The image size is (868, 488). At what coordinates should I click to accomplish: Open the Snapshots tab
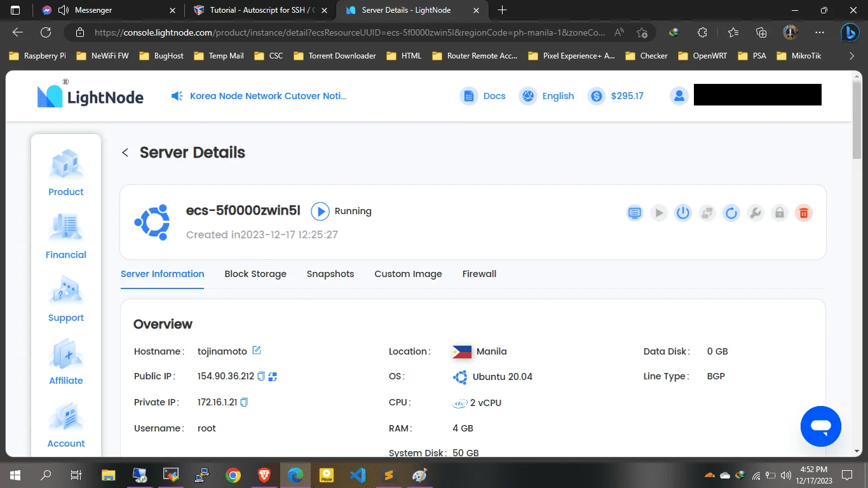(330, 274)
